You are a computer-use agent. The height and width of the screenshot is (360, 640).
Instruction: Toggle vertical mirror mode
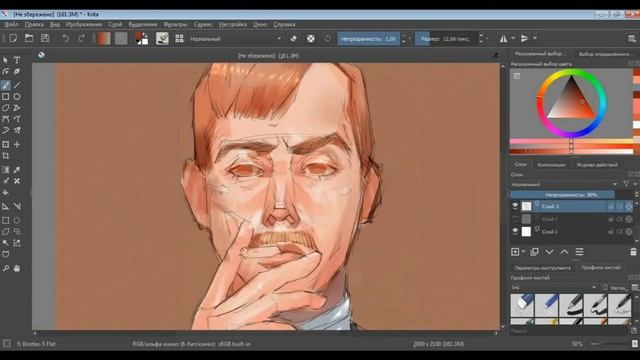(525, 39)
